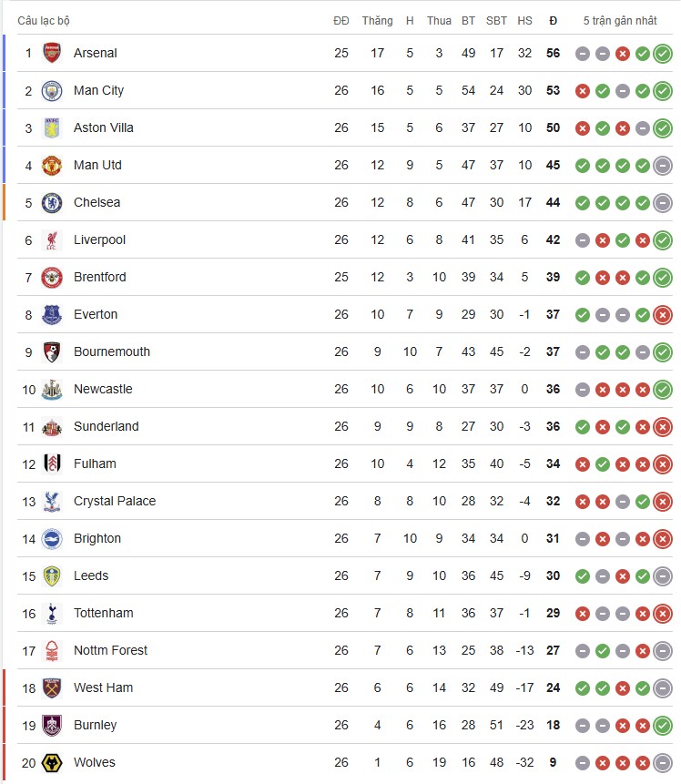Open the Brentford team link

(x=100, y=277)
